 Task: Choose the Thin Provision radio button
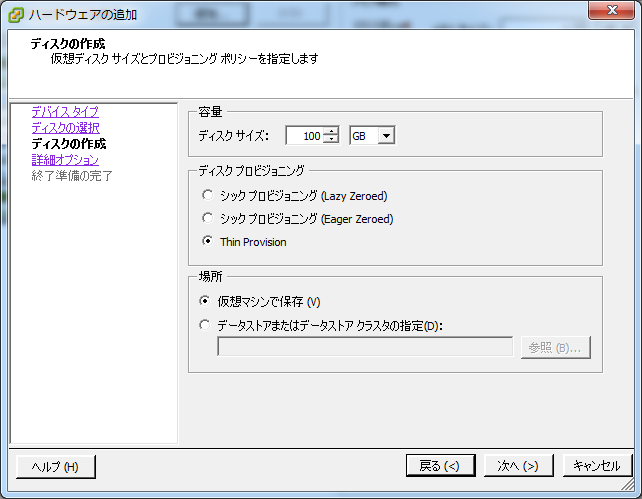click(x=207, y=241)
